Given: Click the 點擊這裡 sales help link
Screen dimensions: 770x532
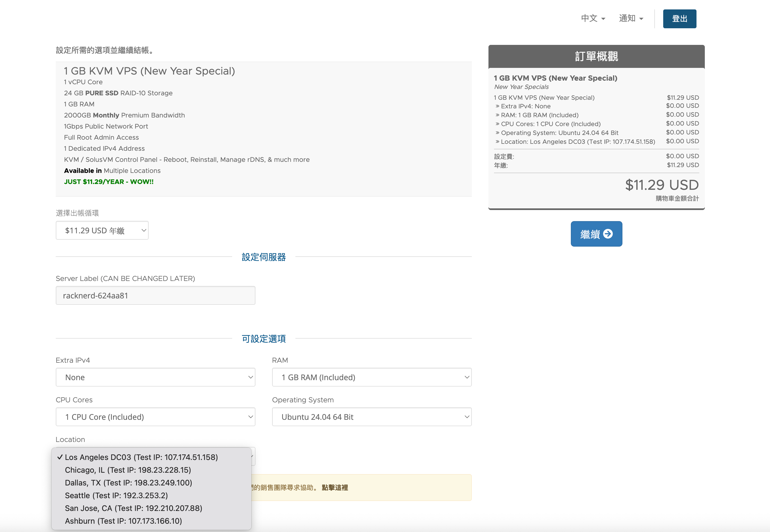Looking at the screenshot, I should pos(335,487).
